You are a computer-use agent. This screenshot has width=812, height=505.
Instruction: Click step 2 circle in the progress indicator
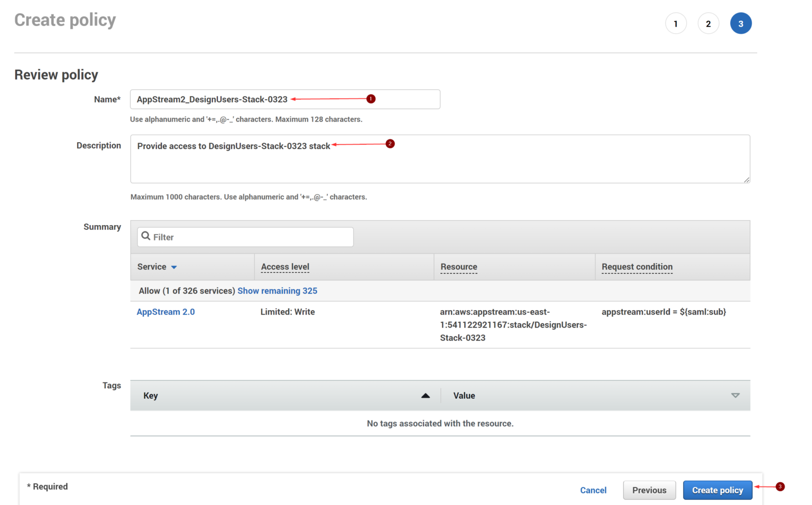708,23
